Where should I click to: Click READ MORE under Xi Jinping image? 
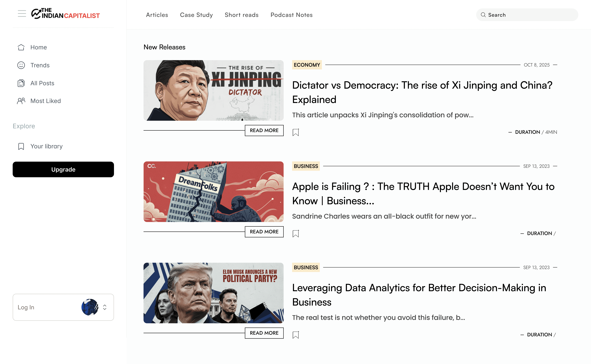tap(264, 131)
